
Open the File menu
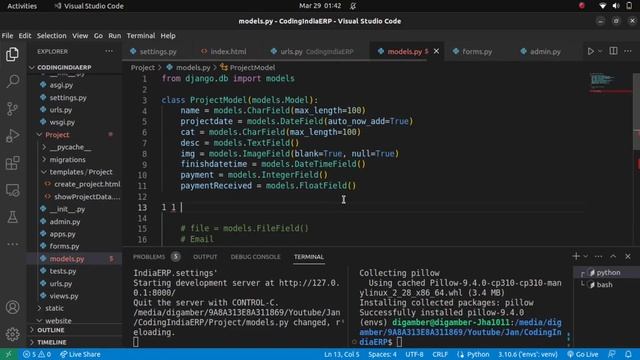pyautogui.click(x=7, y=36)
